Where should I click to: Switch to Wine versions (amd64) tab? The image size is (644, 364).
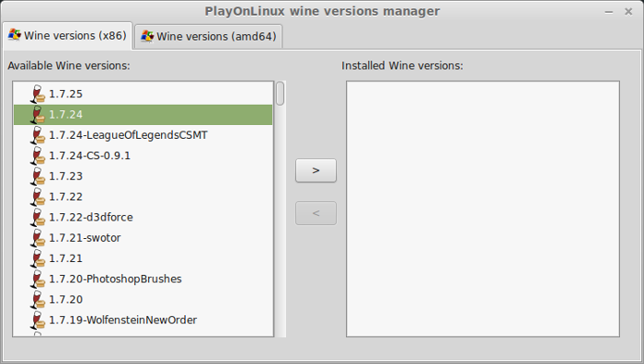[x=209, y=37]
